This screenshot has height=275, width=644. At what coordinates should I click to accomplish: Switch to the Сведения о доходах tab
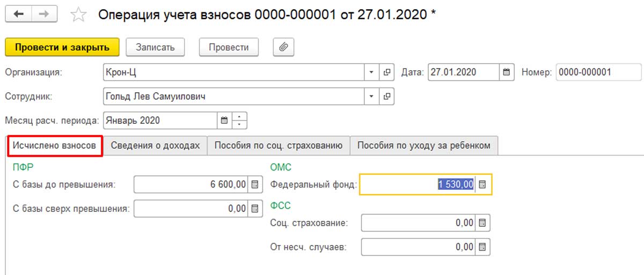[x=156, y=145]
